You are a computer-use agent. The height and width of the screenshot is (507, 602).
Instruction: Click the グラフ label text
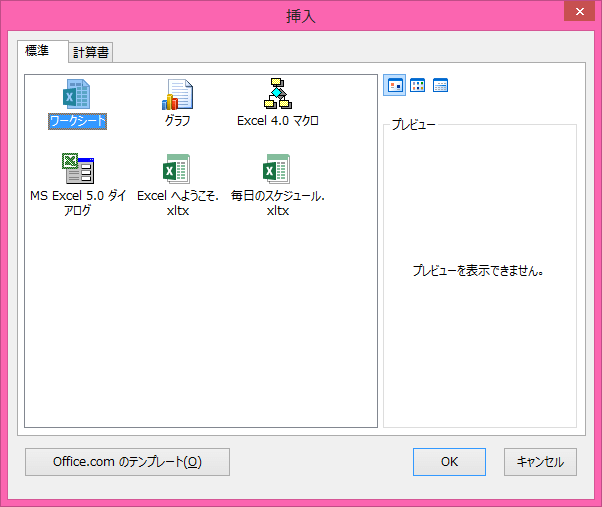click(177, 121)
